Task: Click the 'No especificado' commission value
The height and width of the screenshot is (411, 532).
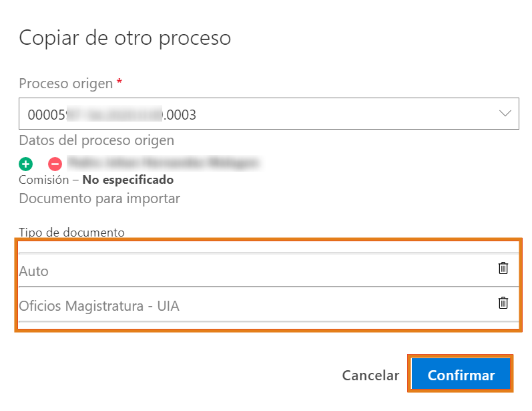Action: click(x=128, y=180)
